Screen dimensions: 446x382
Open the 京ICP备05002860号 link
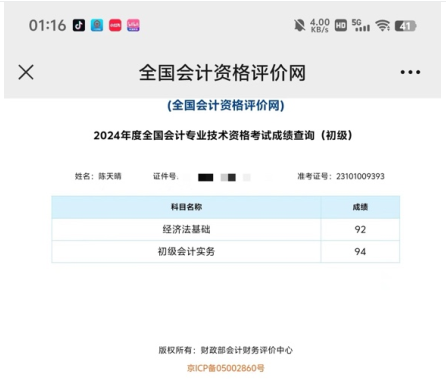coord(226,368)
